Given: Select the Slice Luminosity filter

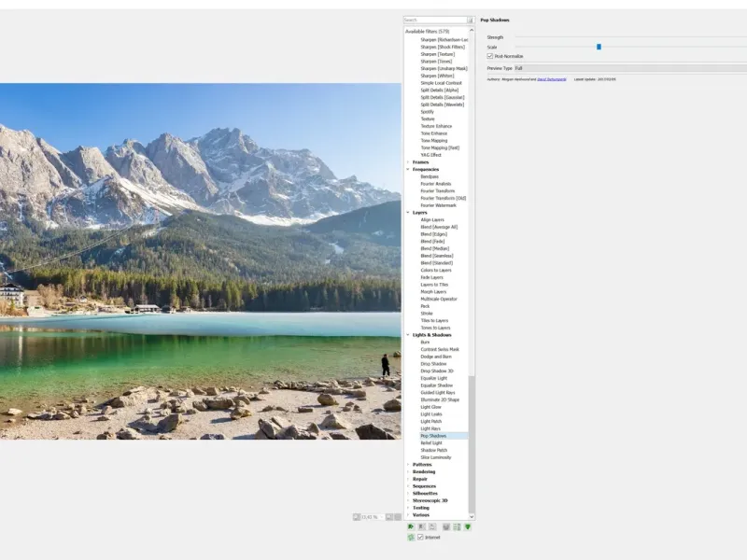Looking at the screenshot, I should coord(435,457).
